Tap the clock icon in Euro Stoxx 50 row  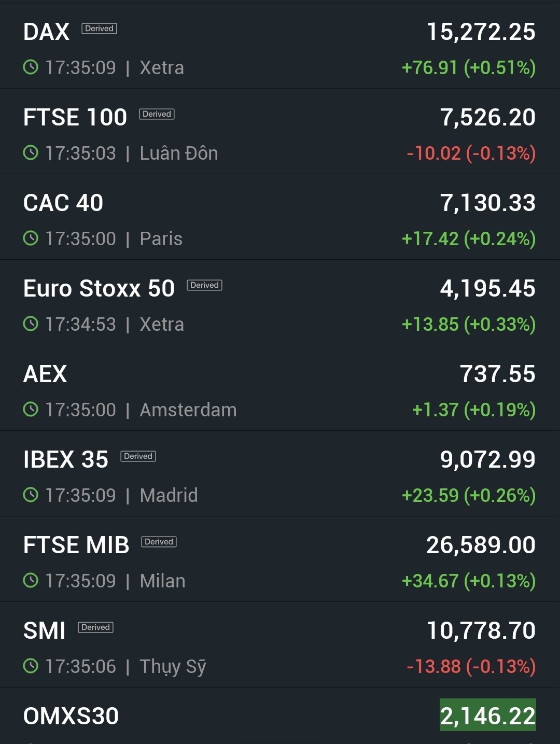coord(31,324)
